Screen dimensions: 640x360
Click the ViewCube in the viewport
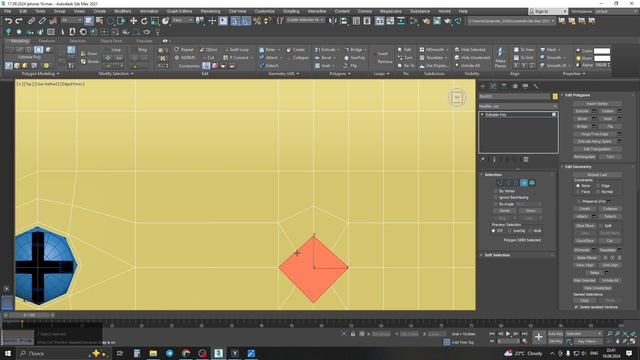point(457,98)
